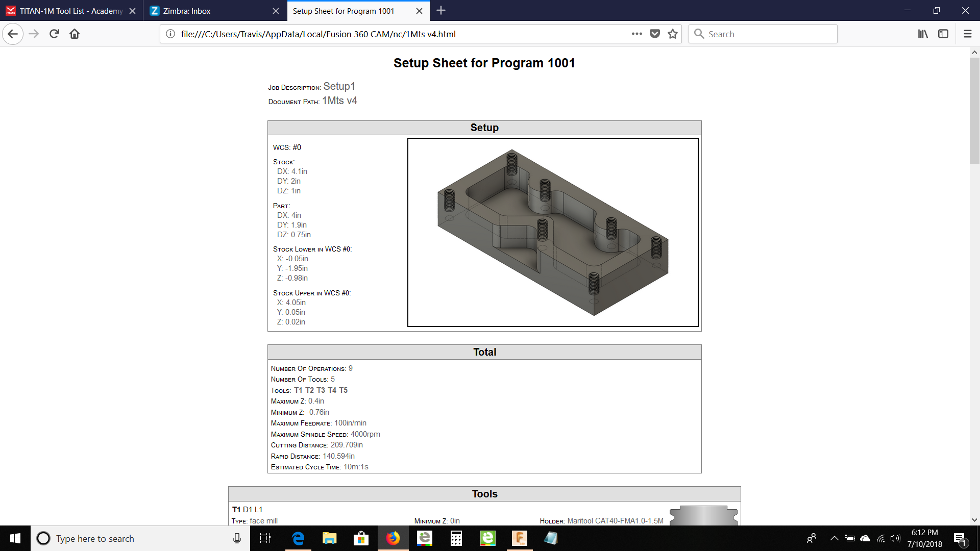The image size is (980, 551).
Task: View site information icon in address bar
Action: tap(170, 34)
